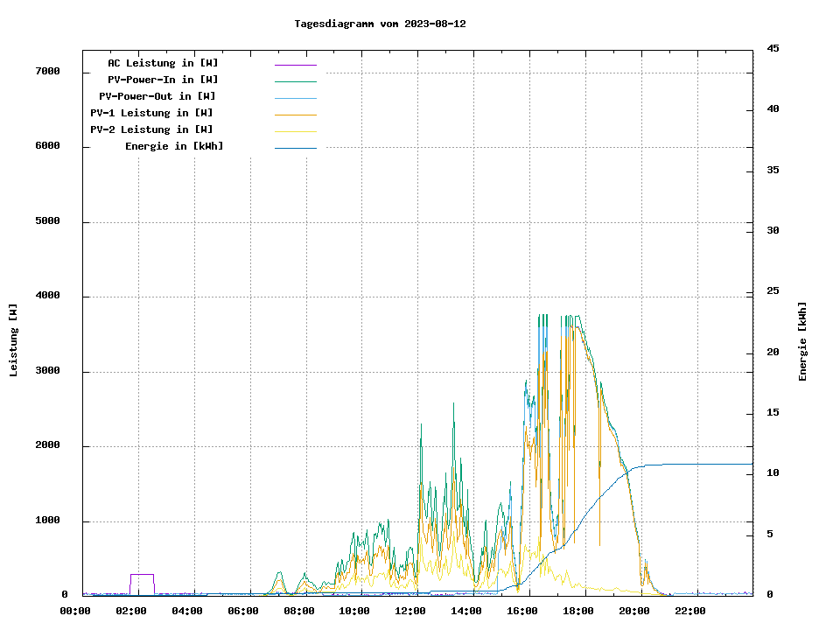Screen dimensions: 840x630
Task: Click the 10 label on the right energy axis
Action: [773, 473]
